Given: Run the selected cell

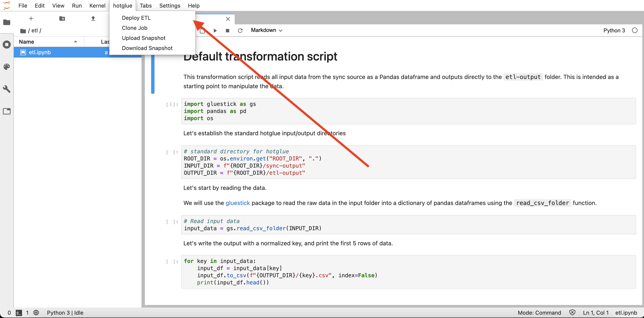Looking at the screenshot, I should (x=215, y=30).
